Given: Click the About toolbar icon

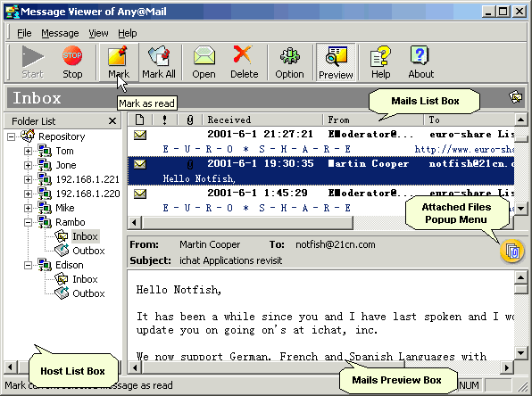Looking at the screenshot, I should 420,62.
